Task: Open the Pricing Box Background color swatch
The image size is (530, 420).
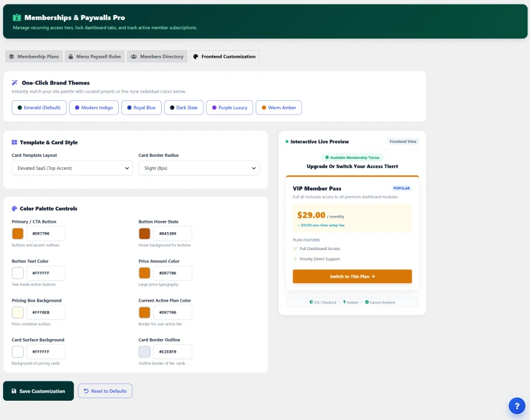Action: [x=17, y=312]
